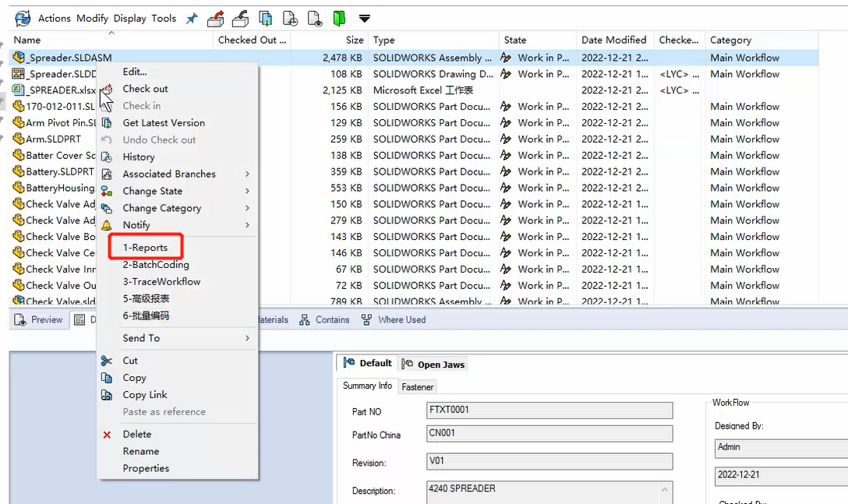This screenshot has height=504, width=848.
Task: Open file History via the document-clock icon
Action: point(290,18)
